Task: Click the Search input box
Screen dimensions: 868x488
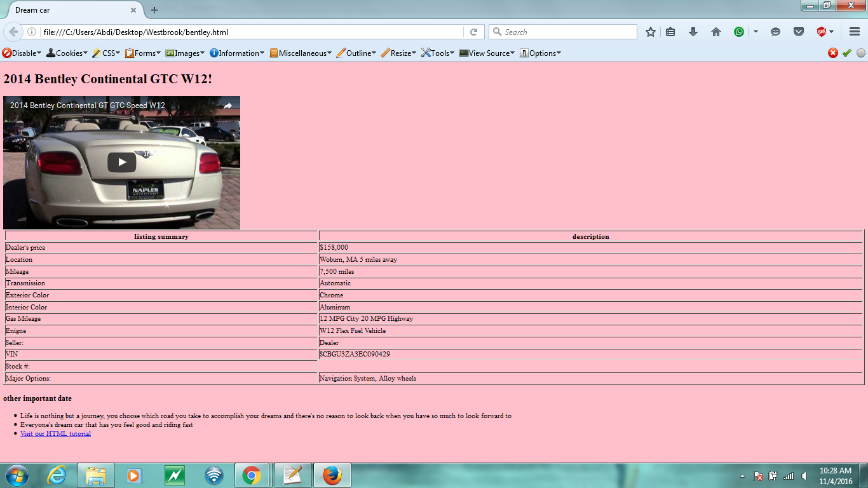Action: click(x=563, y=32)
